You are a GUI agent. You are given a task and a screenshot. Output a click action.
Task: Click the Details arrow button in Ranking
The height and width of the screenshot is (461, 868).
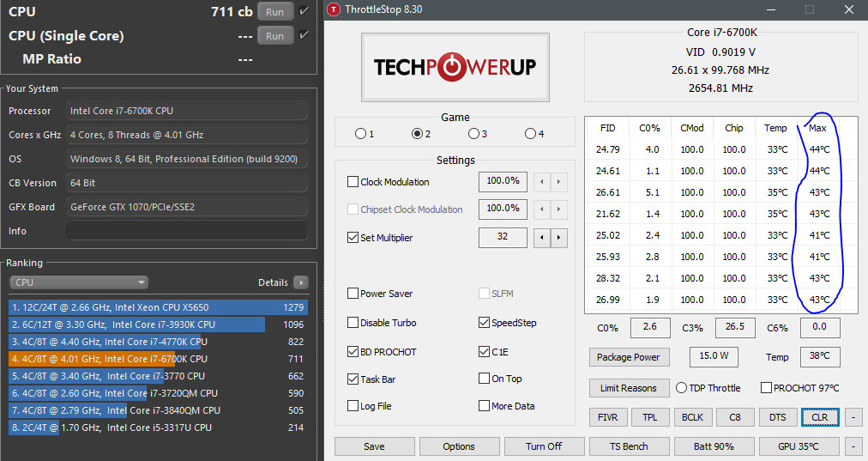pos(301,282)
